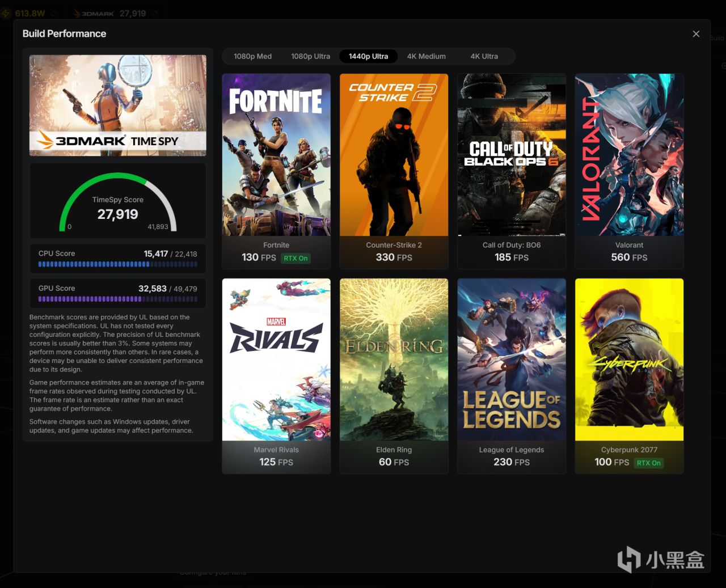Screen dimensions: 726x588
Task: Switch to the 1080p Med tab
Action: tap(252, 56)
